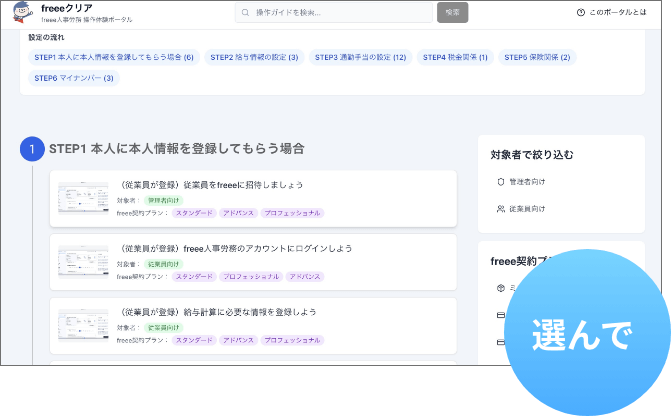Open the STEP5 保険関係 (2) chip

(537, 58)
